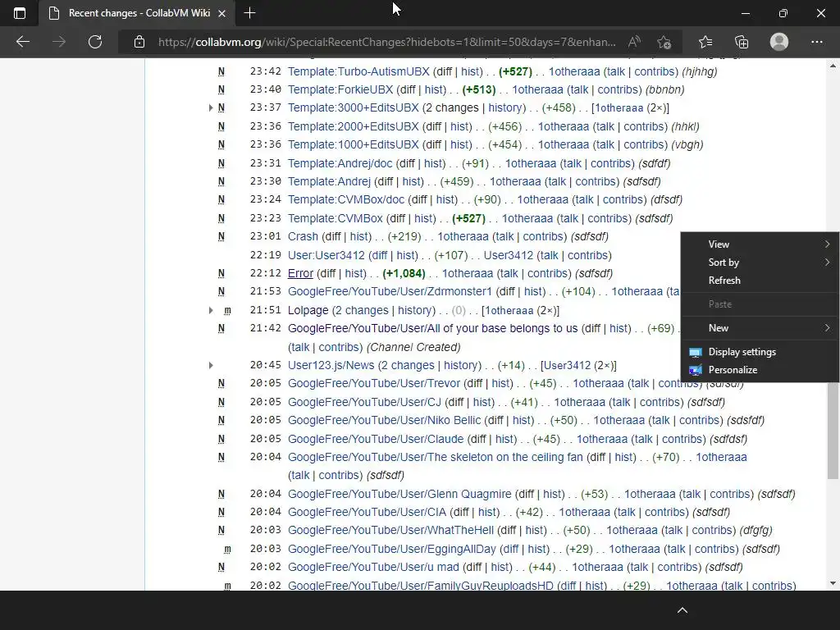Reload the page with Refresh icon

pos(95,42)
